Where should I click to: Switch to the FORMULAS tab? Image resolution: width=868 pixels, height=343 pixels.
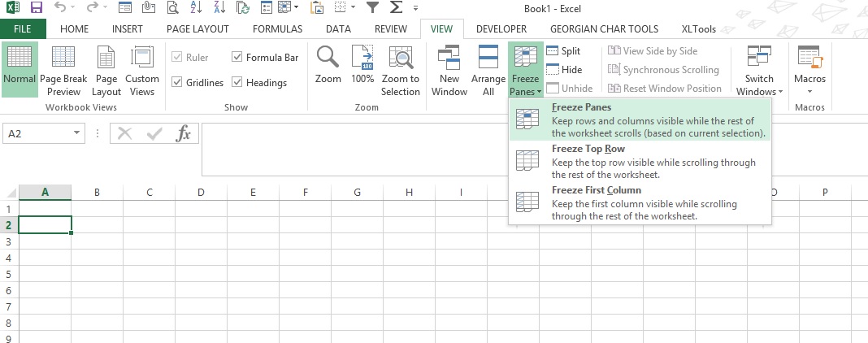coord(277,28)
